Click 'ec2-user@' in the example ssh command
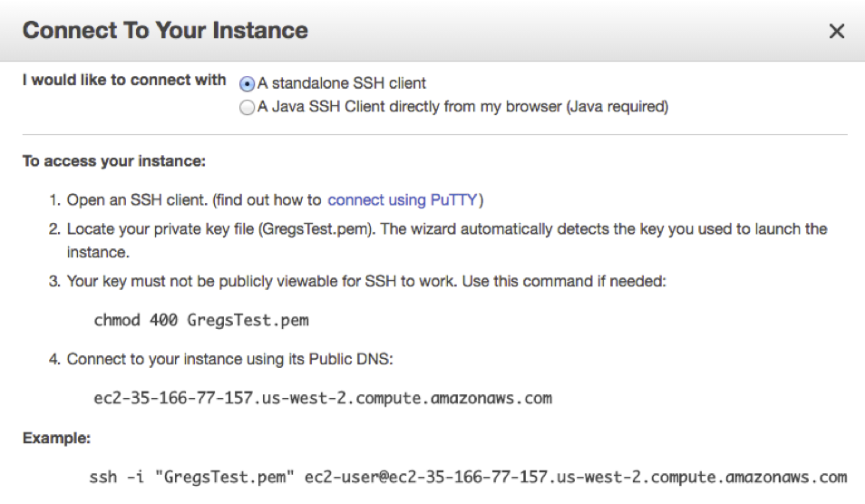This screenshot has height=504, width=865. [347, 477]
